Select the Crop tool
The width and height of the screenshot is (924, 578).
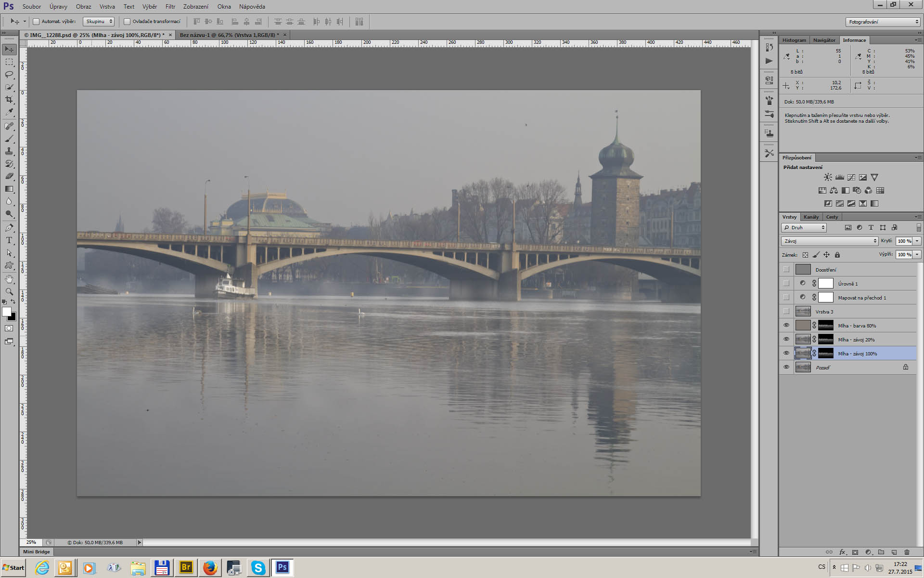(9, 100)
